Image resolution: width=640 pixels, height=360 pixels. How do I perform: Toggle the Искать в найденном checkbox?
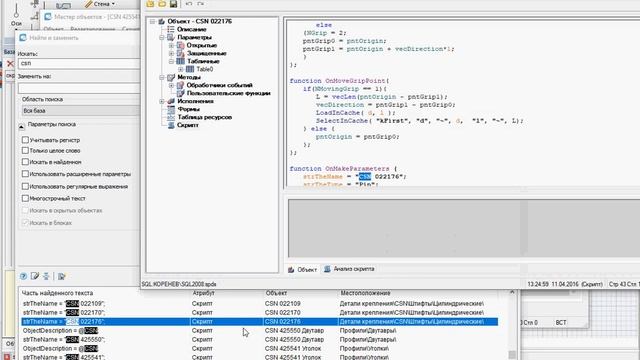tap(25, 162)
